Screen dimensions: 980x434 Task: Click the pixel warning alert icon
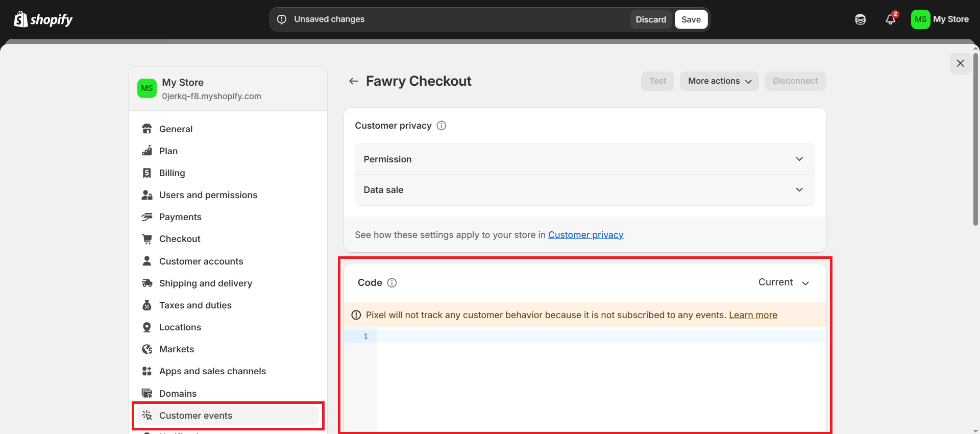[x=356, y=315]
